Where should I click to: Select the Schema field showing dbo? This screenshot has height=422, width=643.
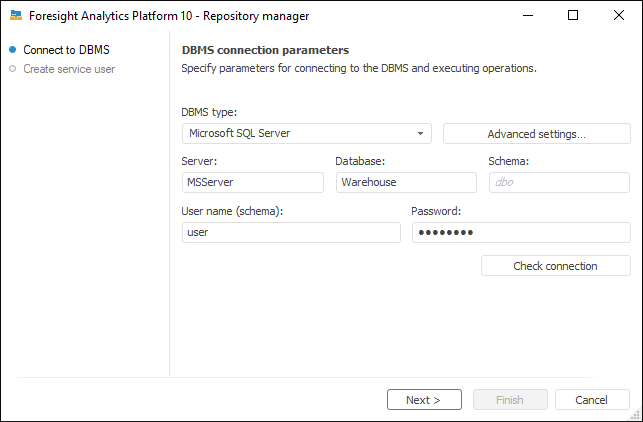point(559,182)
